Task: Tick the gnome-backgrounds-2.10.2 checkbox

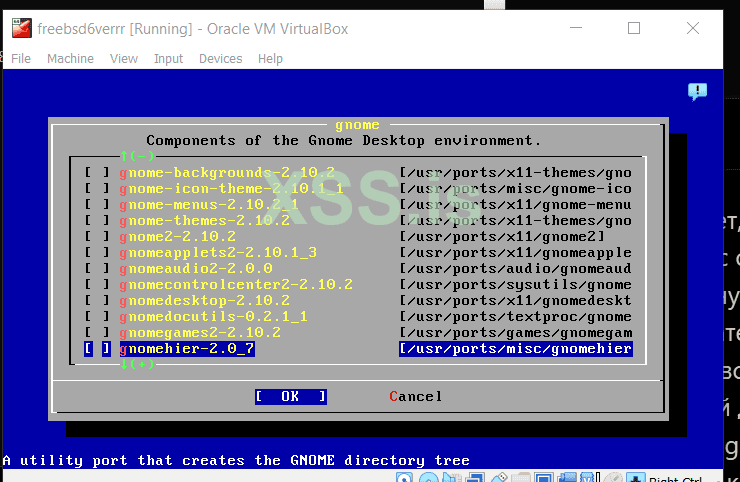Action: (97, 172)
